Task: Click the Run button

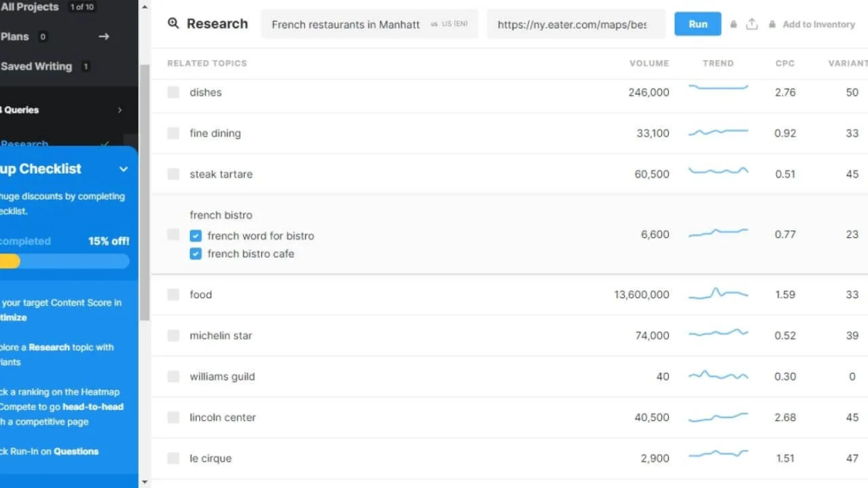Action: [x=698, y=24]
